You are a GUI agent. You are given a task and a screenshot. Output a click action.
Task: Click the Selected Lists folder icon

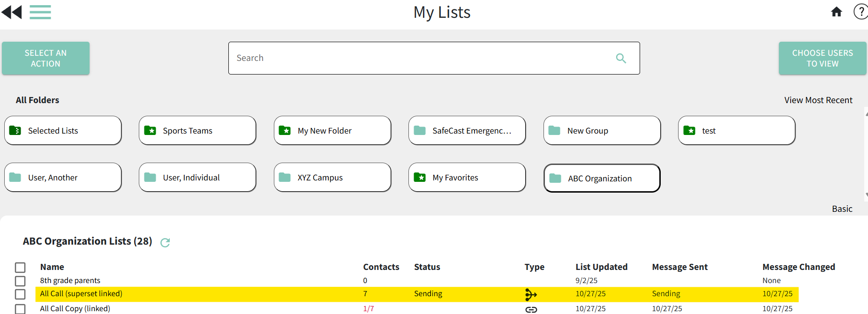point(15,130)
